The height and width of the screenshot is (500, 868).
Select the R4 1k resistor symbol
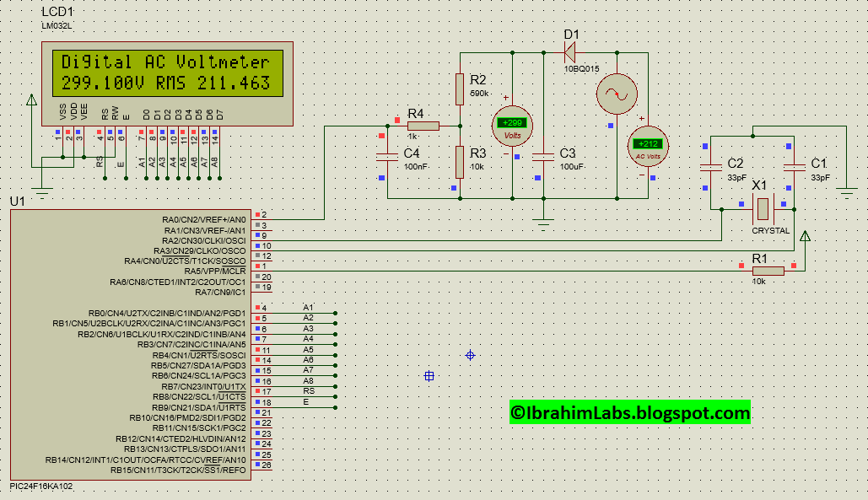click(x=423, y=126)
